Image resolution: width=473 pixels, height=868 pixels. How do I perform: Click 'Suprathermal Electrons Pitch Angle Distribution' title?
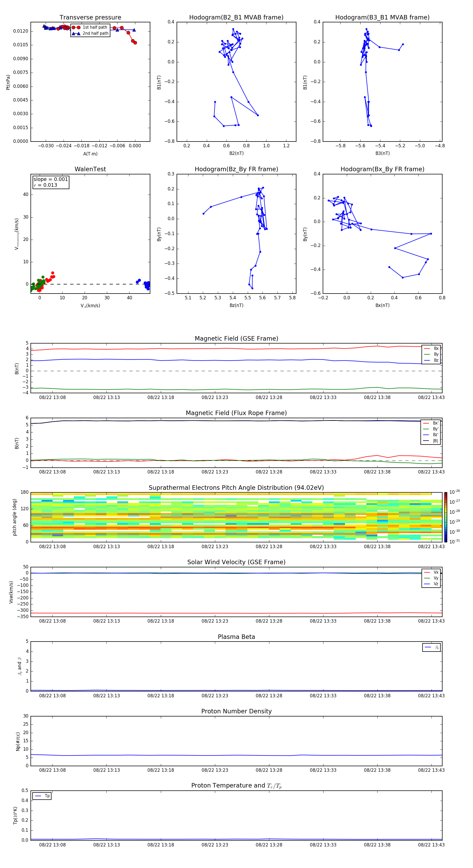tap(236, 488)
